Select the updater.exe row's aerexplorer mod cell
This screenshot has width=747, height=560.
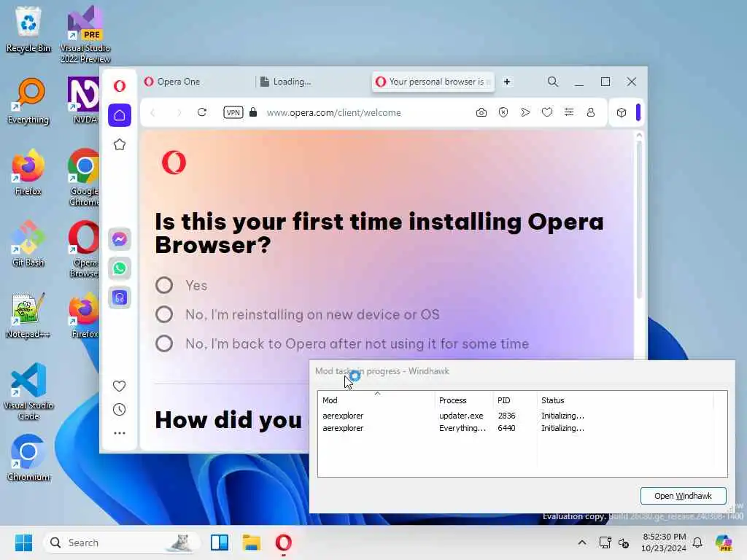(343, 416)
